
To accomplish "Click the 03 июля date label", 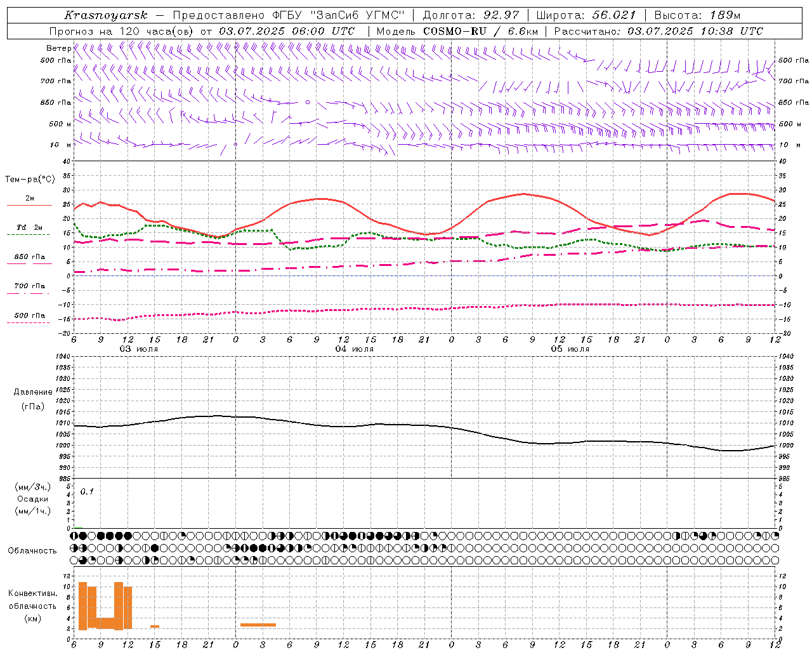I will pyautogui.click(x=139, y=349).
